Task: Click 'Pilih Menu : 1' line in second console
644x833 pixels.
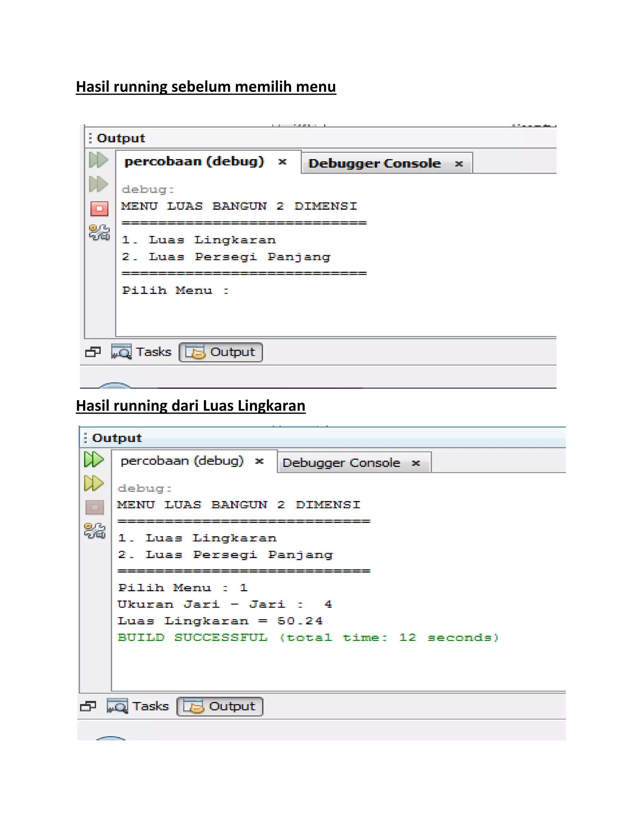Action: tap(183, 588)
